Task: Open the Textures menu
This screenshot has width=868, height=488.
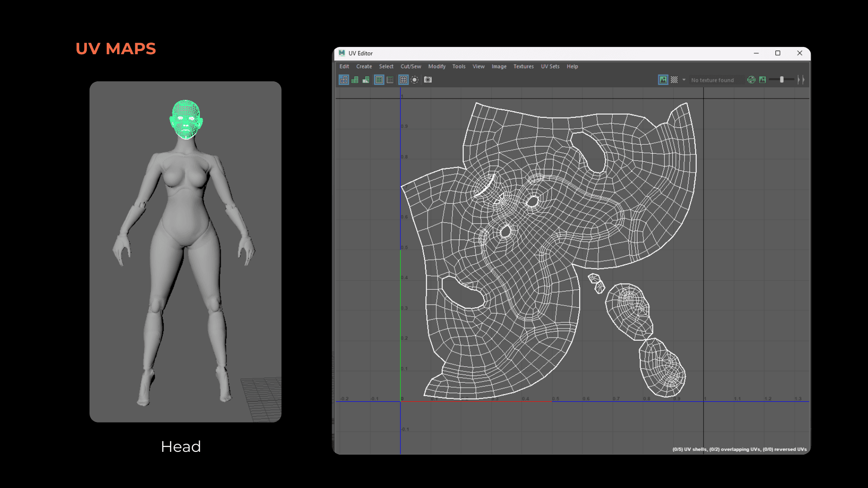Action: 523,66
